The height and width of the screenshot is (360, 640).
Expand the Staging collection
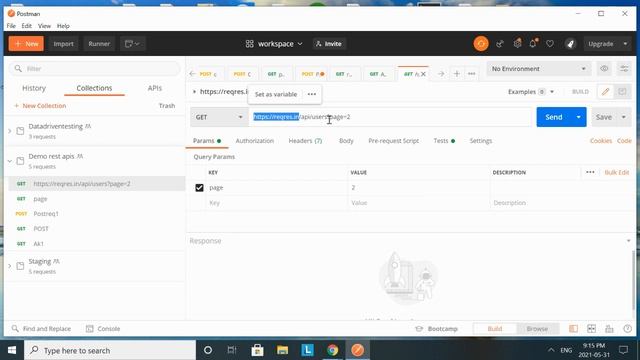pos(10,266)
